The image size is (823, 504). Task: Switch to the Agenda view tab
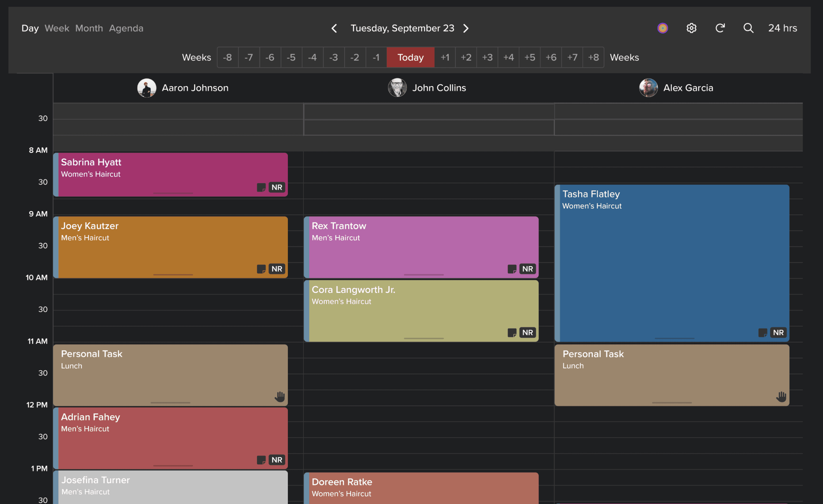tap(126, 28)
